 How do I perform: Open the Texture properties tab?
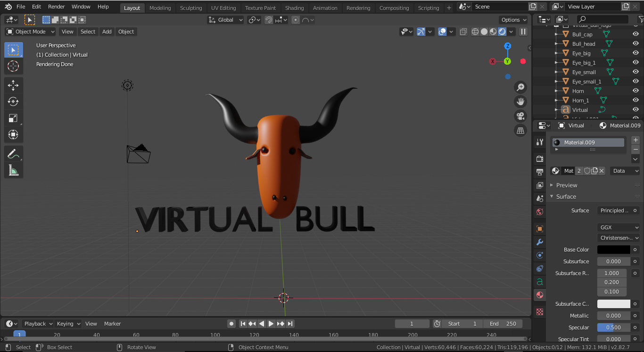tap(540, 312)
